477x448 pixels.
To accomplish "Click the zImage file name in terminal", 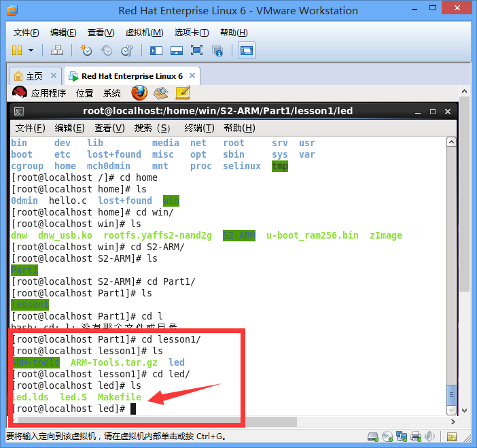I will pos(386,235).
